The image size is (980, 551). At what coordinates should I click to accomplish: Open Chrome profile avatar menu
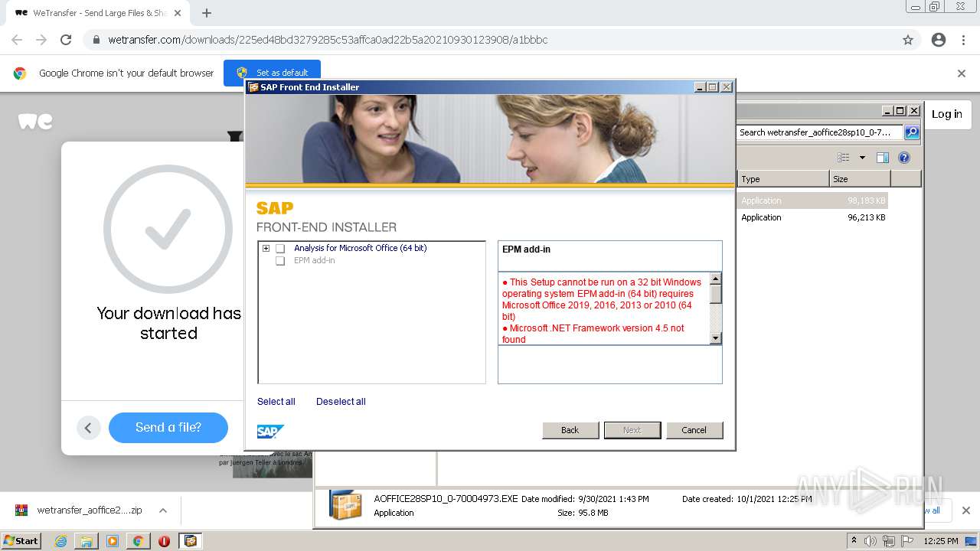point(939,40)
